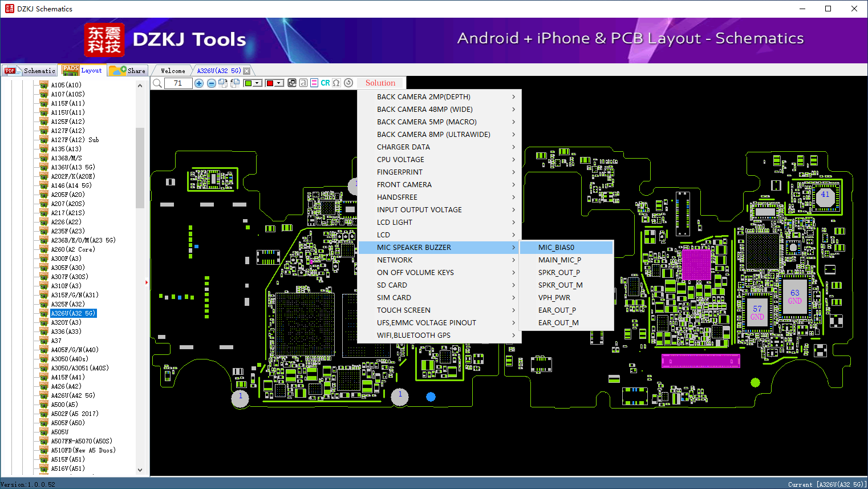This screenshot has width=868, height=489.
Task: Click the pink striped toolbar icon
Action: click(314, 83)
